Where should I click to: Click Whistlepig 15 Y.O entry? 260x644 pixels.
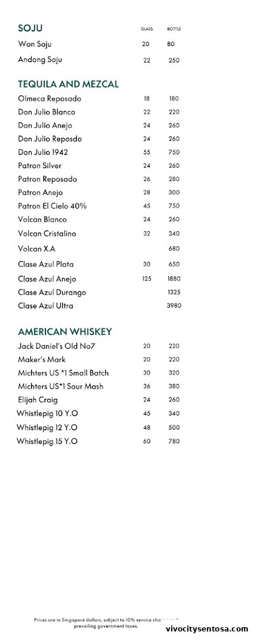tap(47, 441)
